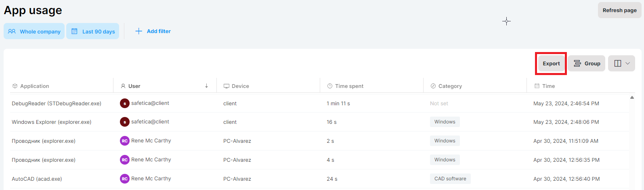Screen dimensions: 644x190
Task: Click the calendar icon in Time header
Action: pos(537,86)
